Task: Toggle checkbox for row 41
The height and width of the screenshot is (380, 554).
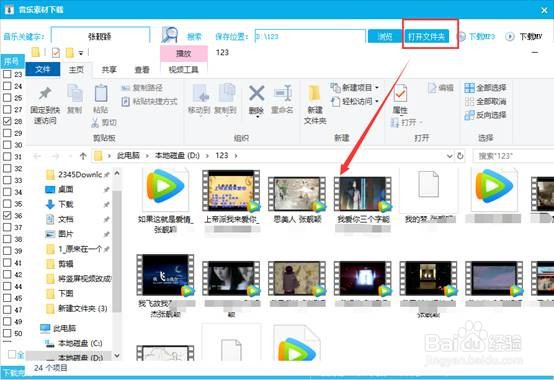Action: coord(7,262)
